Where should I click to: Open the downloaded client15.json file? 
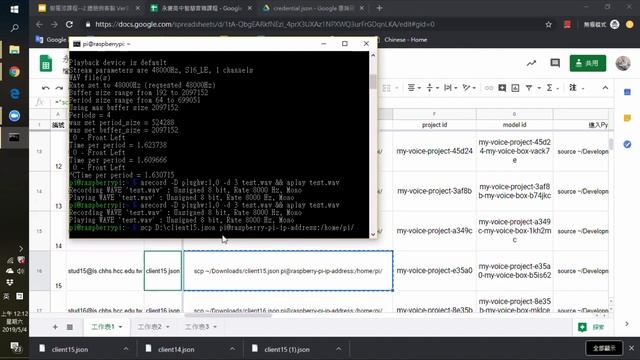coord(70,349)
